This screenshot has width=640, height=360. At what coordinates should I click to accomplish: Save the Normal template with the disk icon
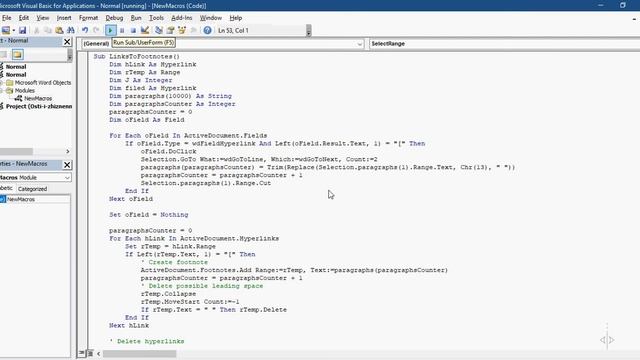[22, 30]
